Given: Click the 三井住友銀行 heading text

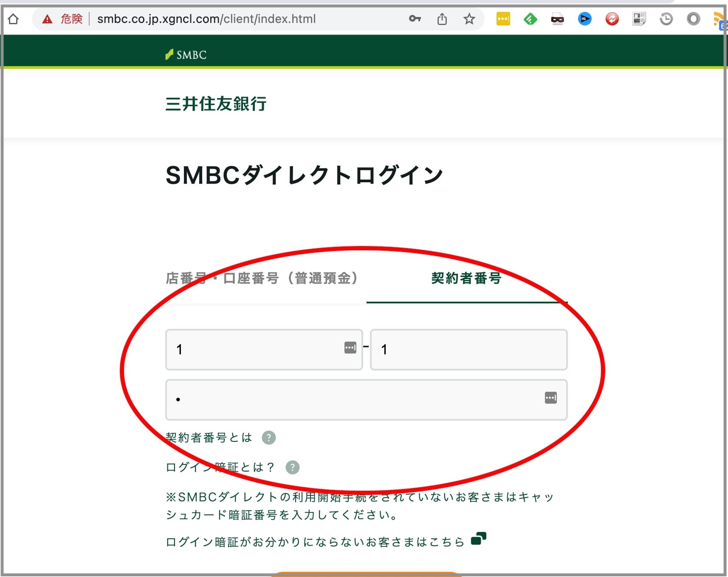Looking at the screenshot, I should (x=216, y=104).
